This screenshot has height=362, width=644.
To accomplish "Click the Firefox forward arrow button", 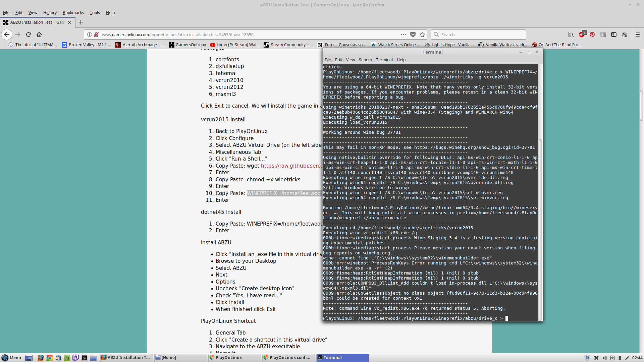I will (18, 35).
